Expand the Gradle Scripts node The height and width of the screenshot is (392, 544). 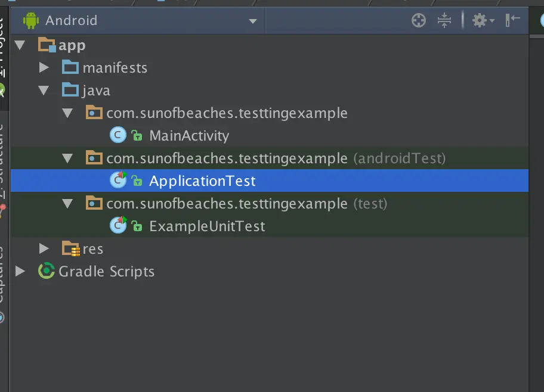(20, 271)
